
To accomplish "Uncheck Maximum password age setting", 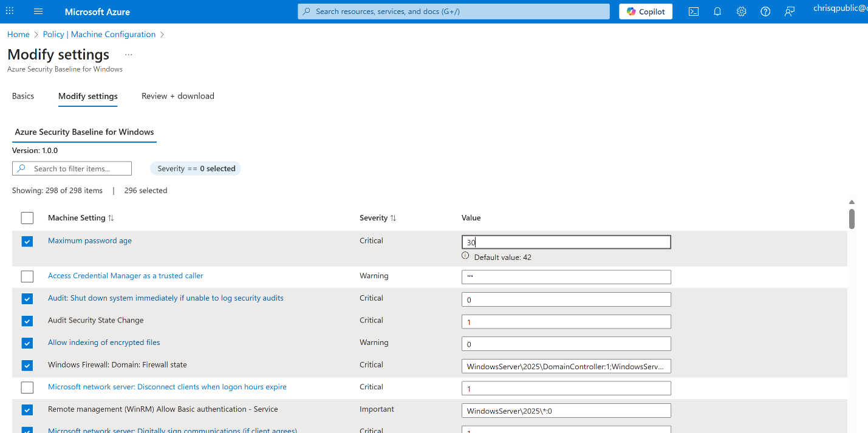I will 27,241.
